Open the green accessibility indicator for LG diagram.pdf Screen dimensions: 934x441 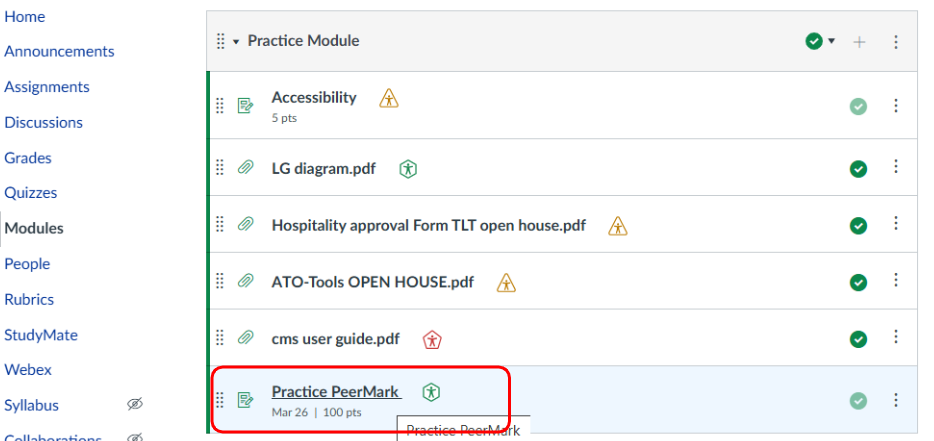tap(407, 168)
